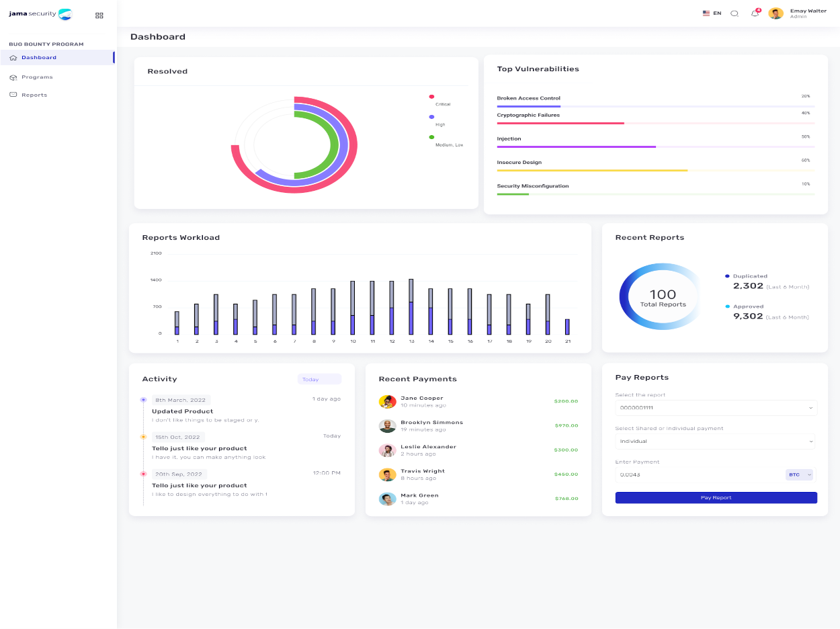The image size is (840, 629).
Task: Click the Jama Security logo
Action: pos(40,14)
